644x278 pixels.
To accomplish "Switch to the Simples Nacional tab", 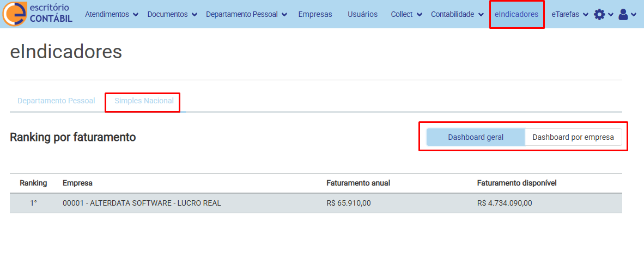I will (x=144, y=101).
